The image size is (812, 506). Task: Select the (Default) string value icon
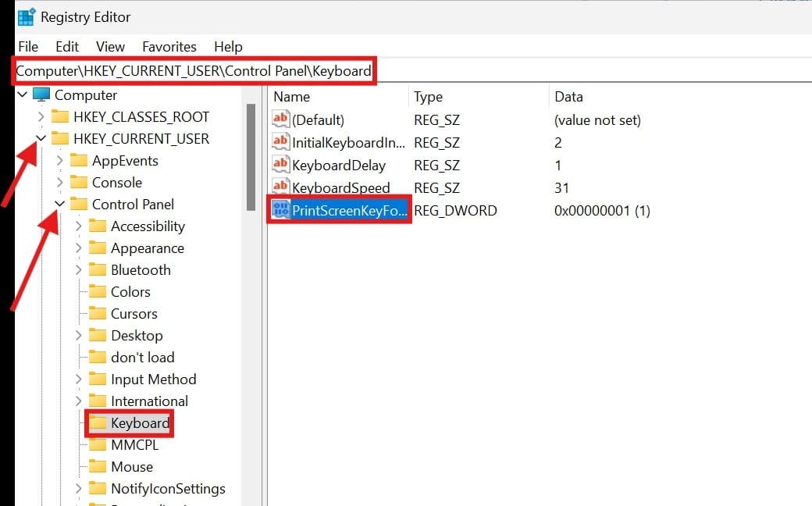(x=280, y=119)
